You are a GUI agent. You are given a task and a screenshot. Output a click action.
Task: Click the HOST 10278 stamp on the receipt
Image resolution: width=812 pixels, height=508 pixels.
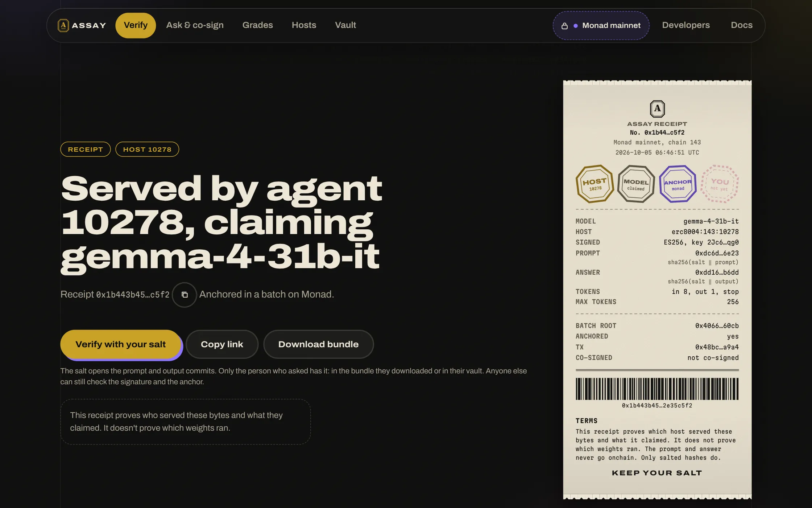click(x=595, y=184)
